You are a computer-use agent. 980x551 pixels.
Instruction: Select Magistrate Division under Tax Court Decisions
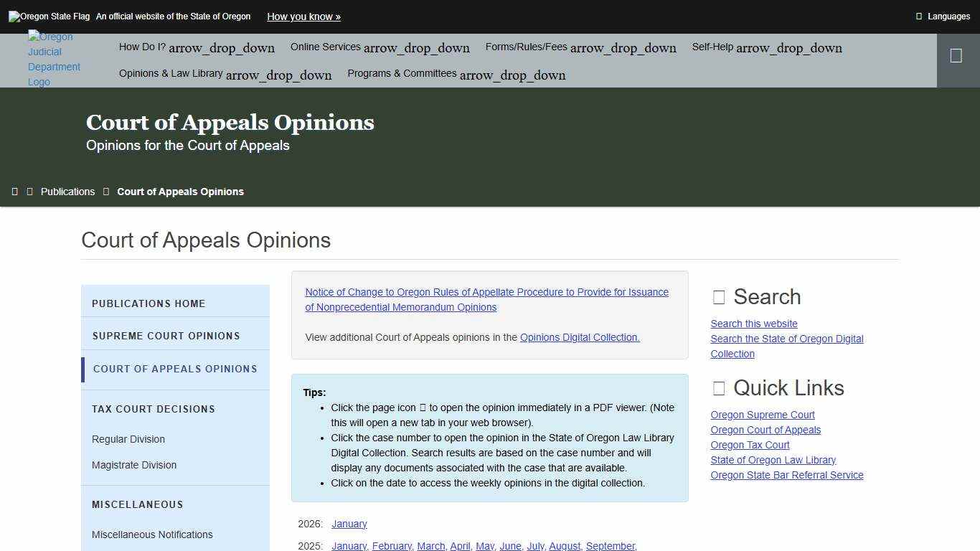[x=134, y=465]
